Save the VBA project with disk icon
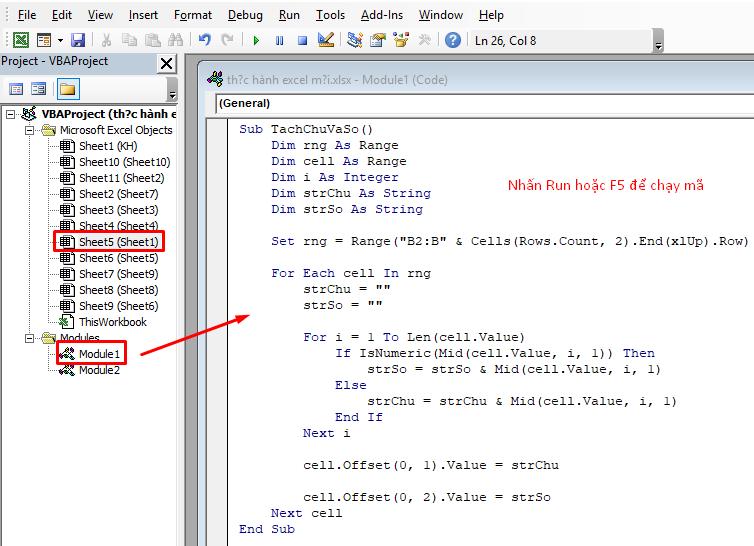754x546 pixels. (x=78, y=40)
